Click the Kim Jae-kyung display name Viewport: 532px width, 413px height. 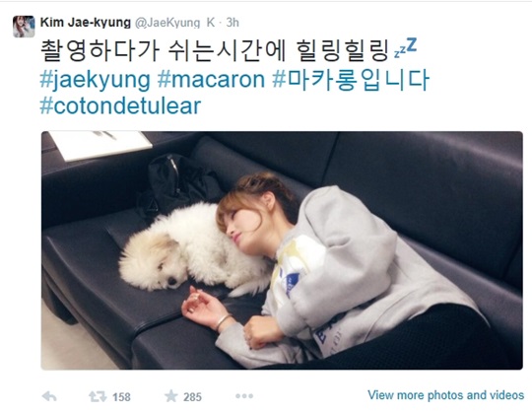coord(86,23)
